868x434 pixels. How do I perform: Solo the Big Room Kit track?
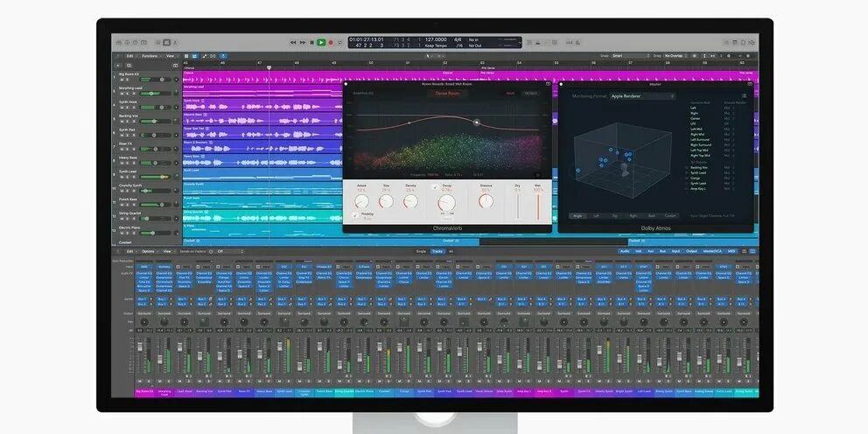pyautogui.click(x=128, y=80)
